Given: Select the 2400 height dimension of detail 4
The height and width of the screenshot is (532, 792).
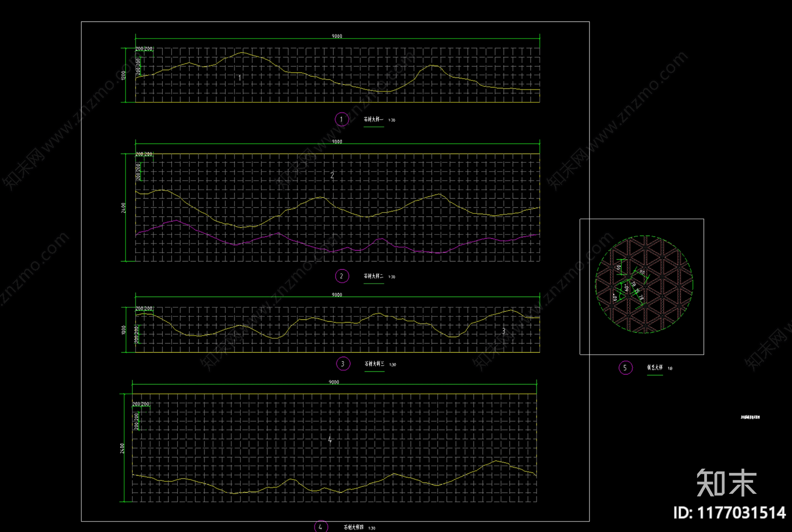Looking at the screenshot, I should 122,448.
